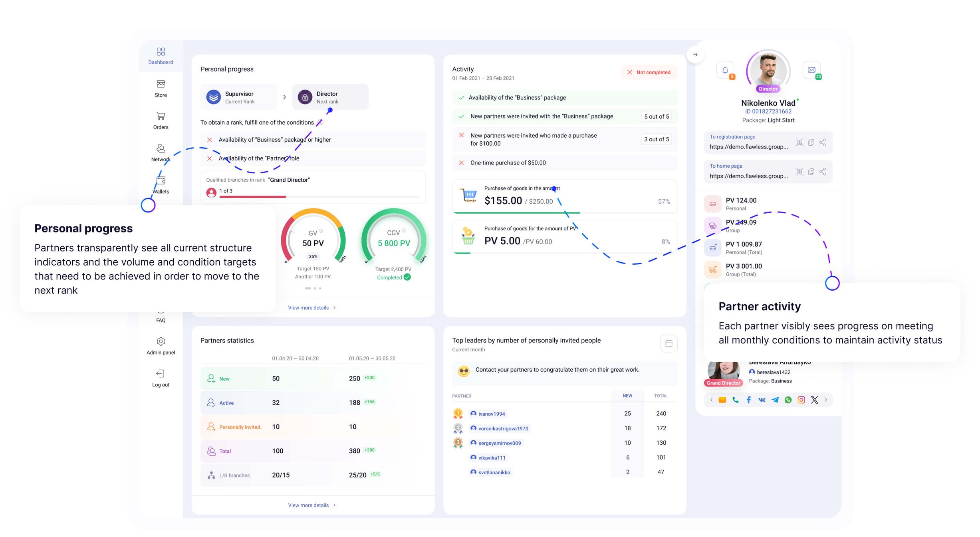The width and height of the screenshot is (980, 537).
Task: Go to Orders in sidebar
Action: point(161,121)
